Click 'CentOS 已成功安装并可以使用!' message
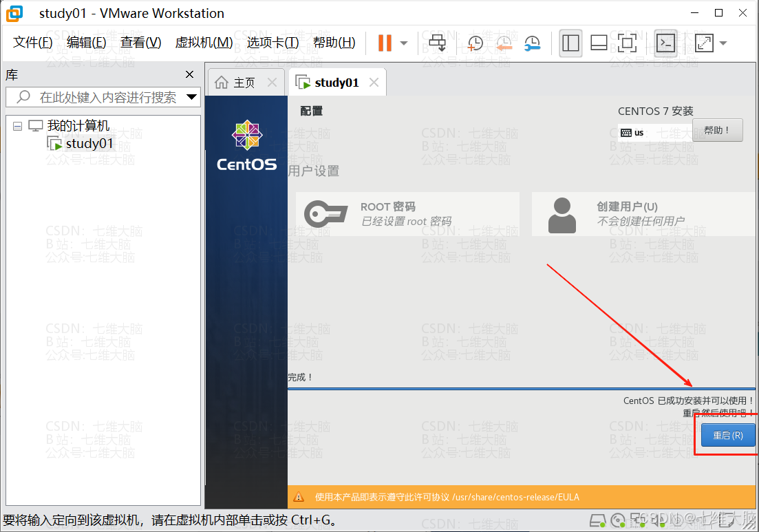The width and height of the screenshot is (759, 532). click(x=688, y=401)
